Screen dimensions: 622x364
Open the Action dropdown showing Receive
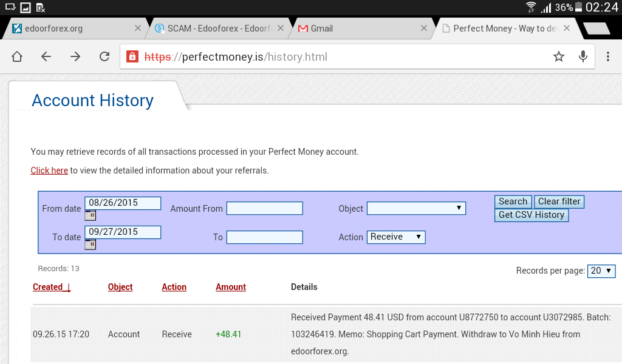(x=396, y=237)
